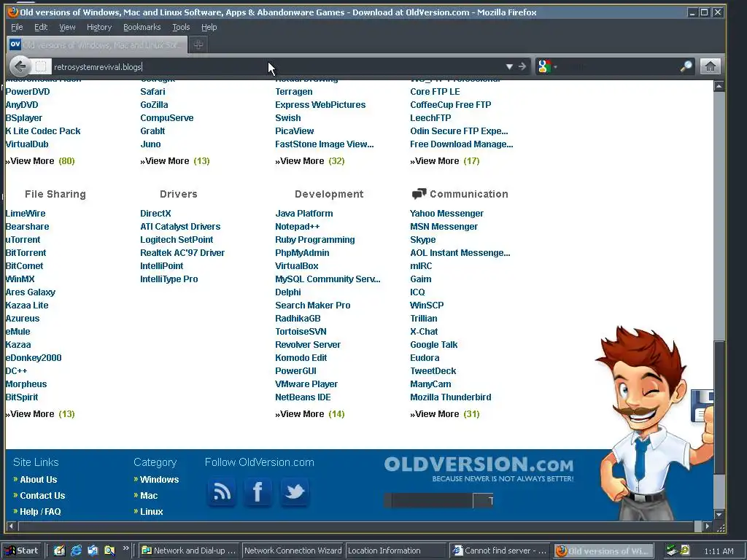Image resolution: width=747 pixels, height=560 pixels.
Task: Click the vertical scrollbar down arrow
Action: [x=719, y=515]
